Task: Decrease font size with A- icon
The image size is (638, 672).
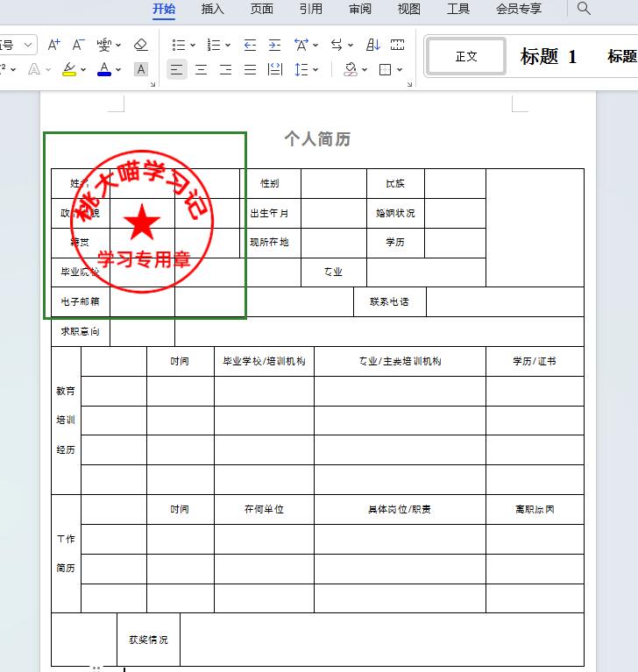Action: point(78,45)
